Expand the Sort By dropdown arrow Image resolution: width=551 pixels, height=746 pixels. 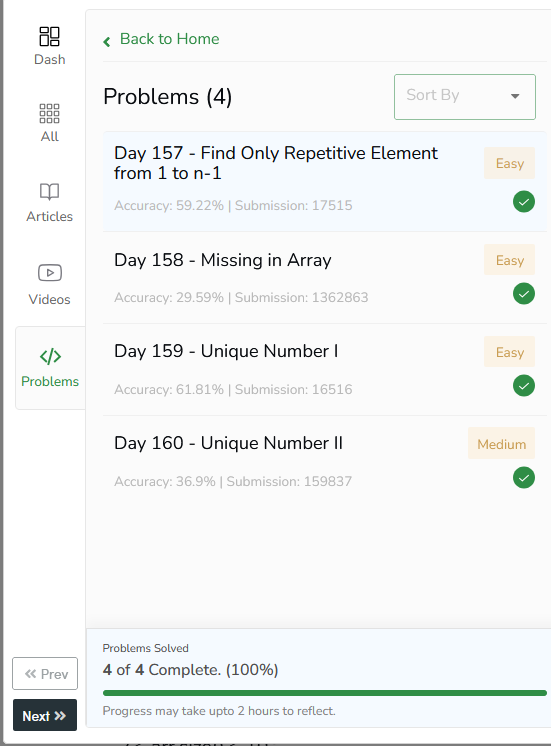pos(515,96)
